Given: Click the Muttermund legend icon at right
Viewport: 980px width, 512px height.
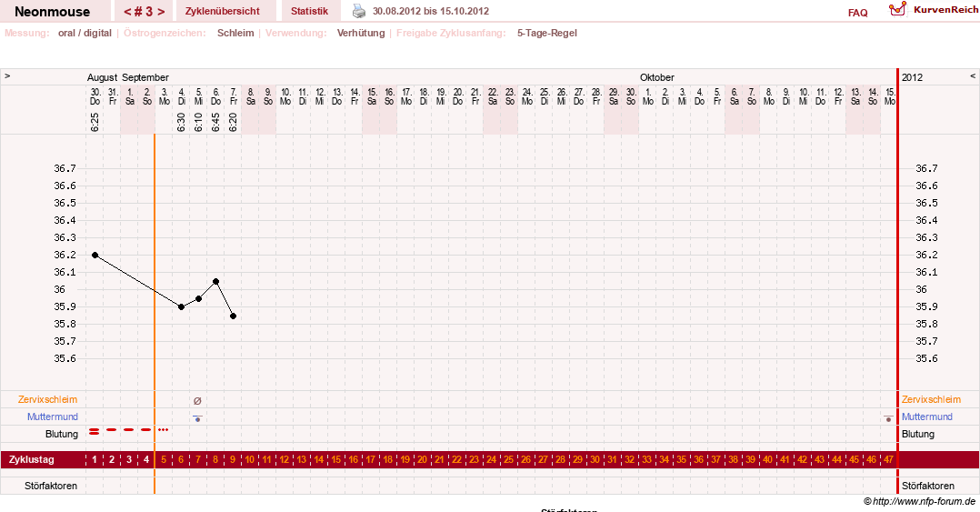Looking at the screenshot, I should 888,418.
